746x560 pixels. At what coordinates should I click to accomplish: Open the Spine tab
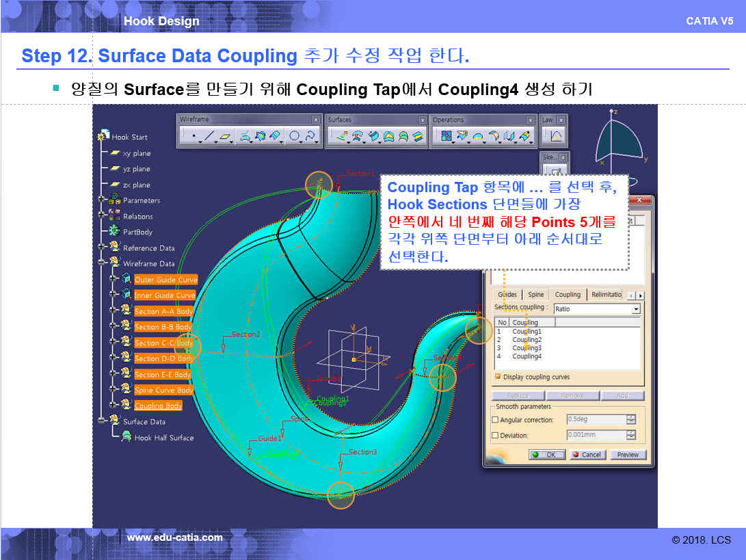[x=535, y=295]
